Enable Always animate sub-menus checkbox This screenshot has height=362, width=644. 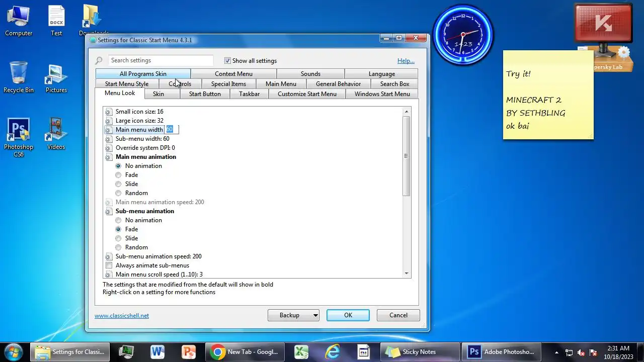pos(109,265)
